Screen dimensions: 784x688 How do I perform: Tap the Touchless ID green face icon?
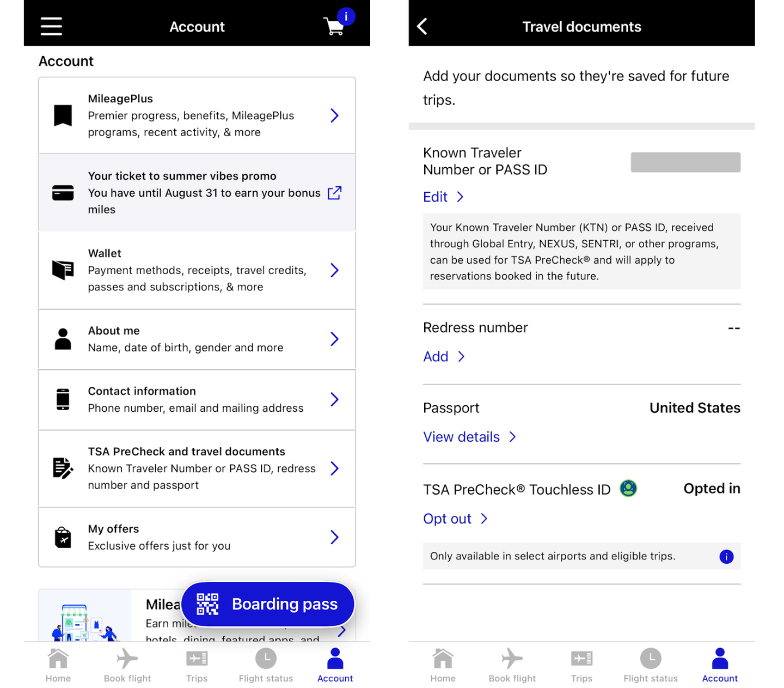point(628,488)
